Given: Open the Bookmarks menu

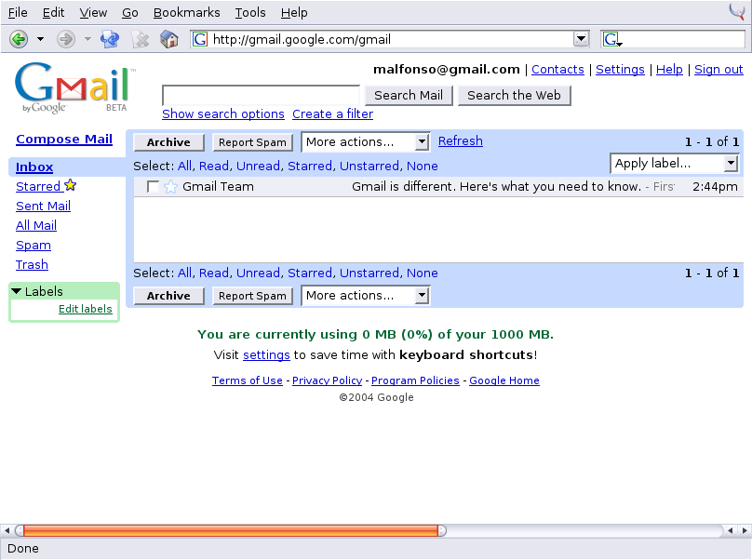Looking at the screenshot, I should pos(186,12).
